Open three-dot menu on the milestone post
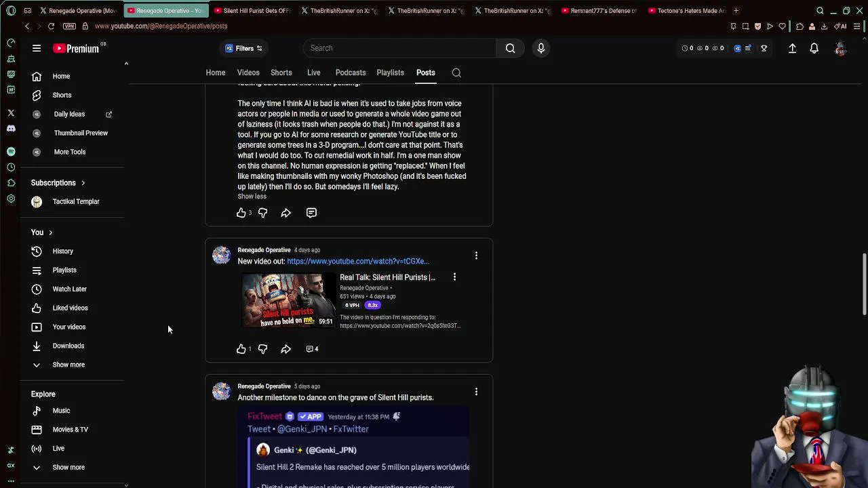868x488 pixels. click(x=476, y=392)
